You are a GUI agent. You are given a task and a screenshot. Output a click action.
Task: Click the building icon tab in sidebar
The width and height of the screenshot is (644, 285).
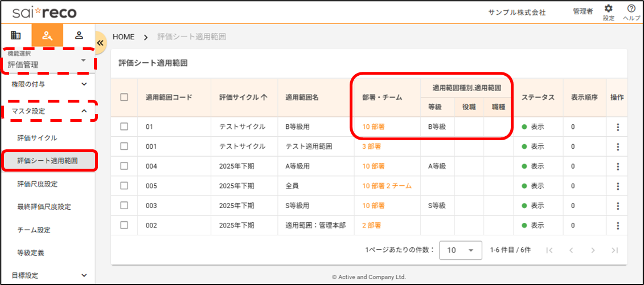(16, 35)
